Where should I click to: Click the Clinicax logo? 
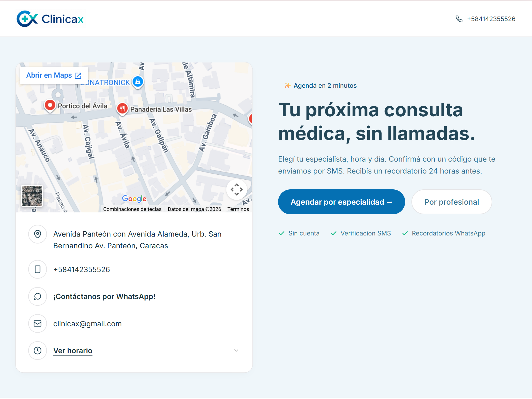click(50, 19)
